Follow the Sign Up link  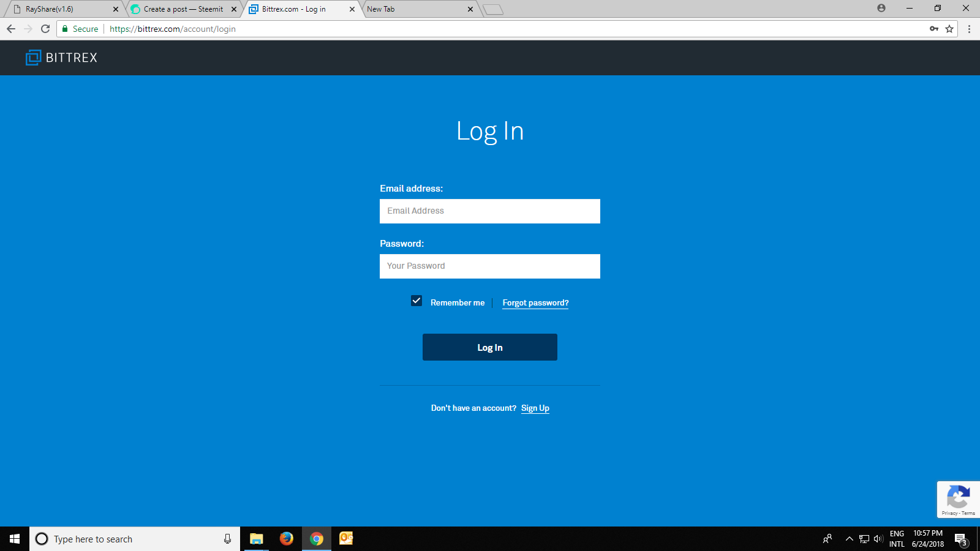click(535, 408)
